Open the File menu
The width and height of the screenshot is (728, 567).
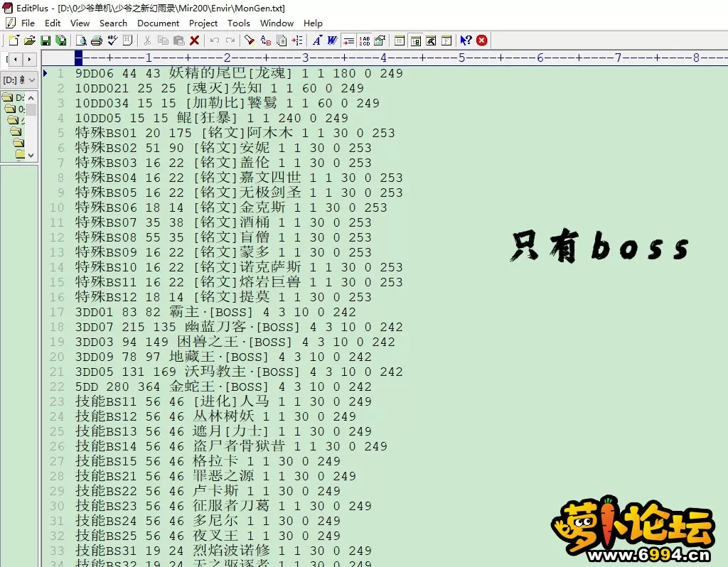pos(28,23)
